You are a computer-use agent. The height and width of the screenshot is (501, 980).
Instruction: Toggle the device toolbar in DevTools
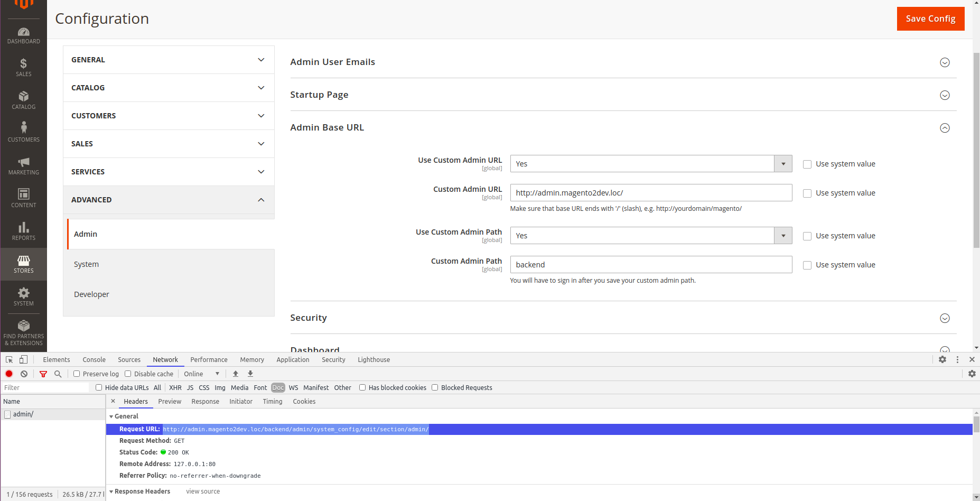23,359
